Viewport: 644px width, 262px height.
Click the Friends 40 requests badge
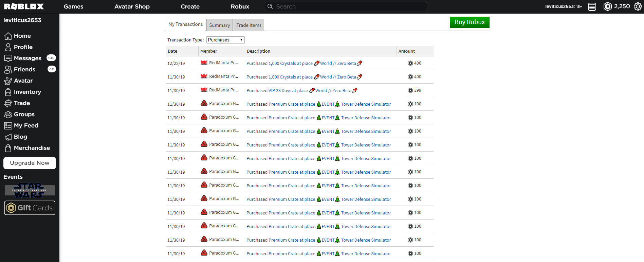pyautogui.click(x=52, y=69)
